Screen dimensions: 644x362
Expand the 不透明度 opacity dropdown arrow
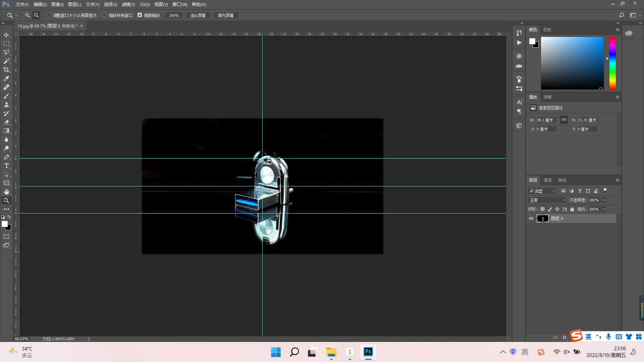pos(604,200)
